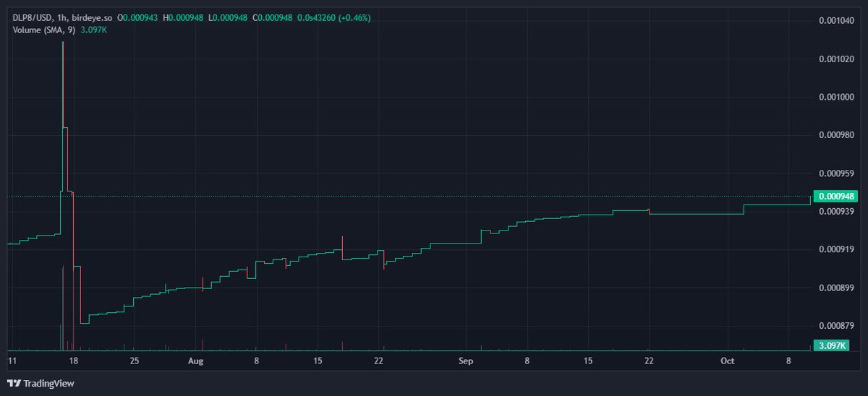
Task: Click the 18 date label on time axis
Action: coord(73,359)
